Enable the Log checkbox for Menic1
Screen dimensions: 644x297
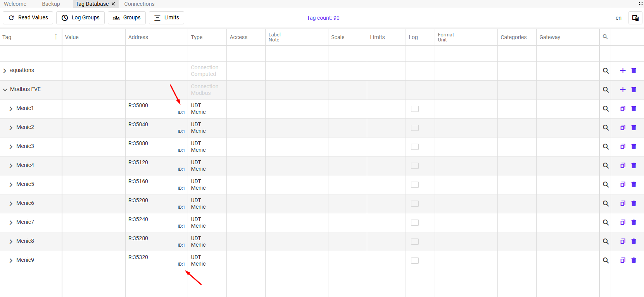(x=415, y=109)
